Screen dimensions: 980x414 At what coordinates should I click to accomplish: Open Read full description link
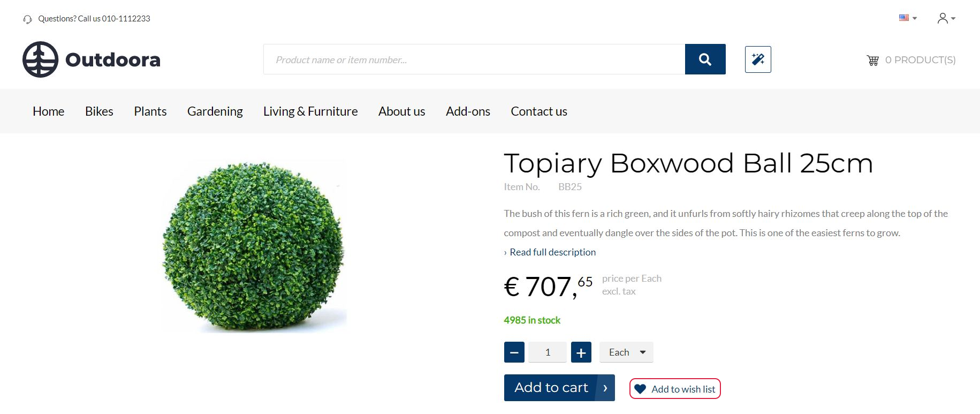(x=552, y=252)
